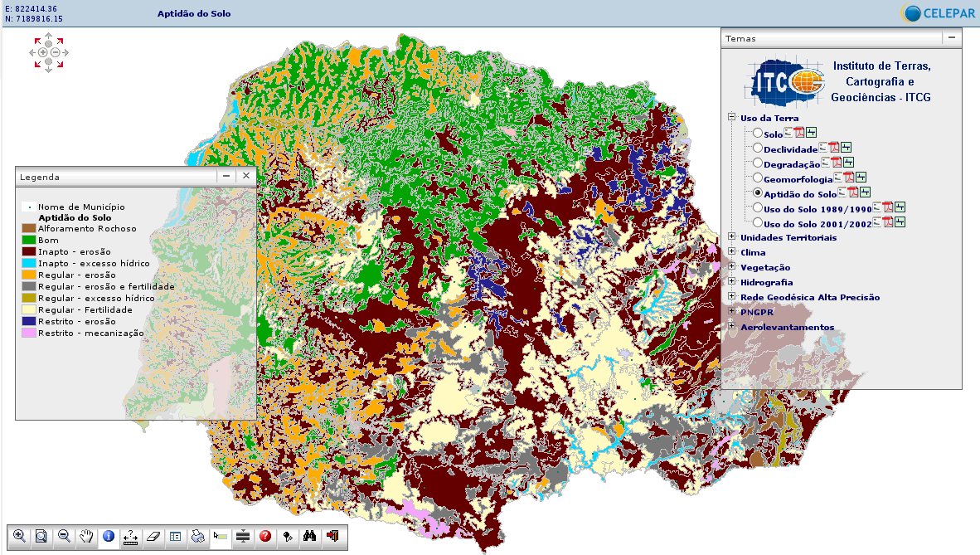Select the Geomorfologia layer radio button

757,178
